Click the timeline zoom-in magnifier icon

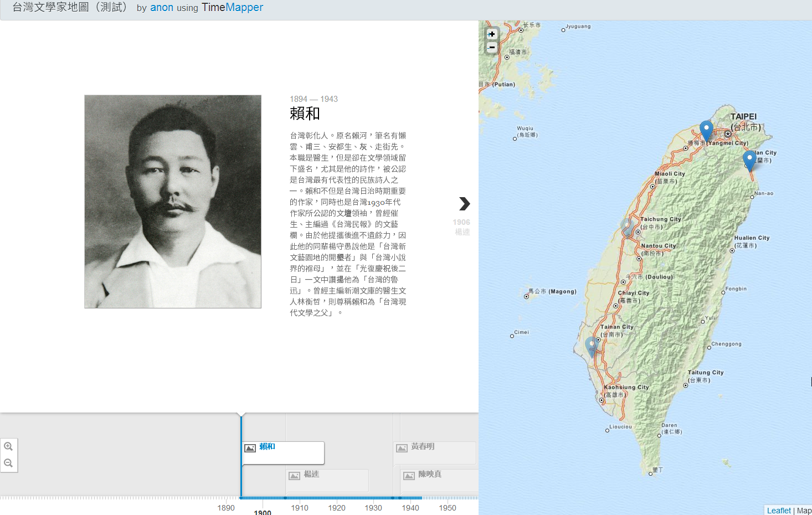tap(8, 446)
